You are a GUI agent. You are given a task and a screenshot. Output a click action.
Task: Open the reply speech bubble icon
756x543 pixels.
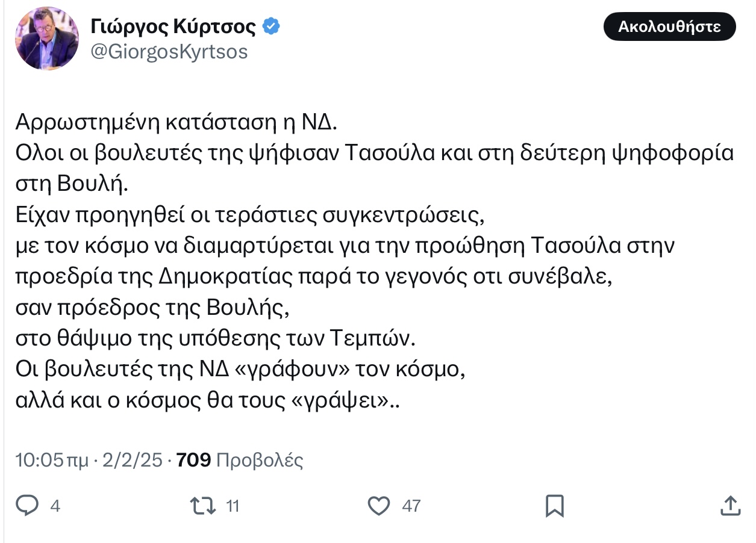[27, 505]
